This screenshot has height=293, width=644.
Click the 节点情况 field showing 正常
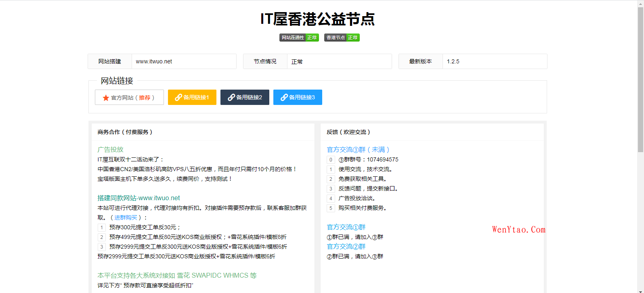pyautogui.click(x=340, y=61)
